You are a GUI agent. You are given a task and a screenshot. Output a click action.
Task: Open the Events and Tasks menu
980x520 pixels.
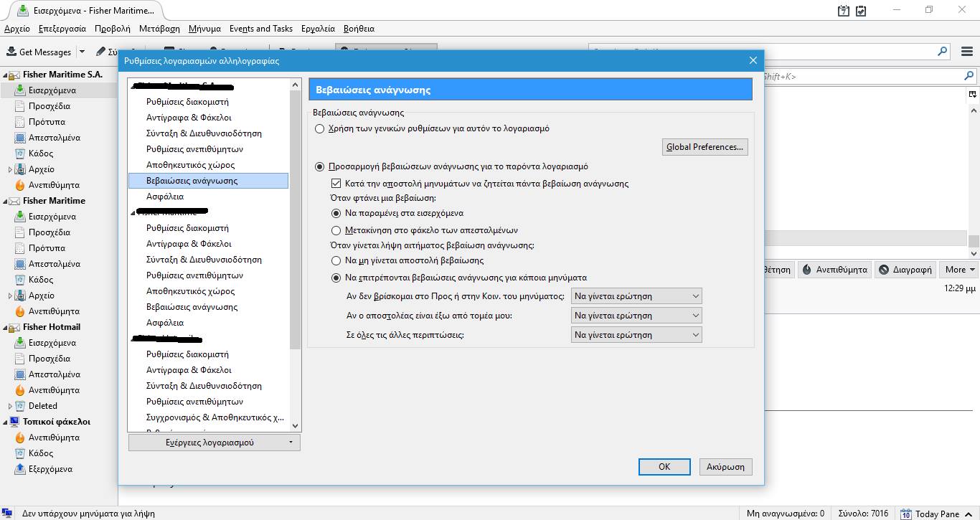[x=260, y=29]
